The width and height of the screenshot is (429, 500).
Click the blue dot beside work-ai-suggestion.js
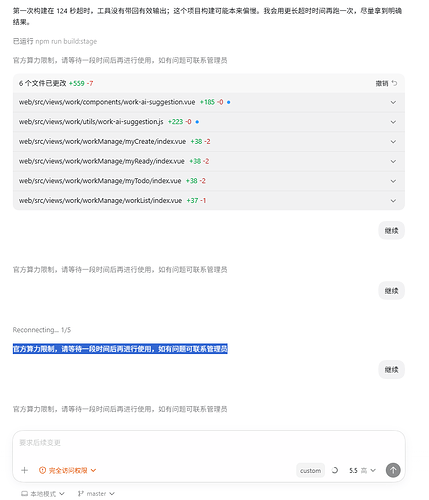(197, 122)
